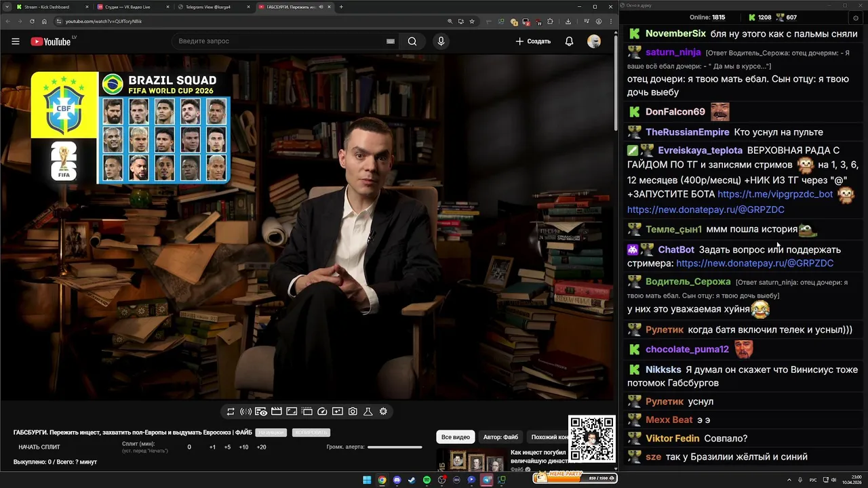Click username chocolate_puma12 in chat
The image size is (868, 488).
tap(687, 349)
